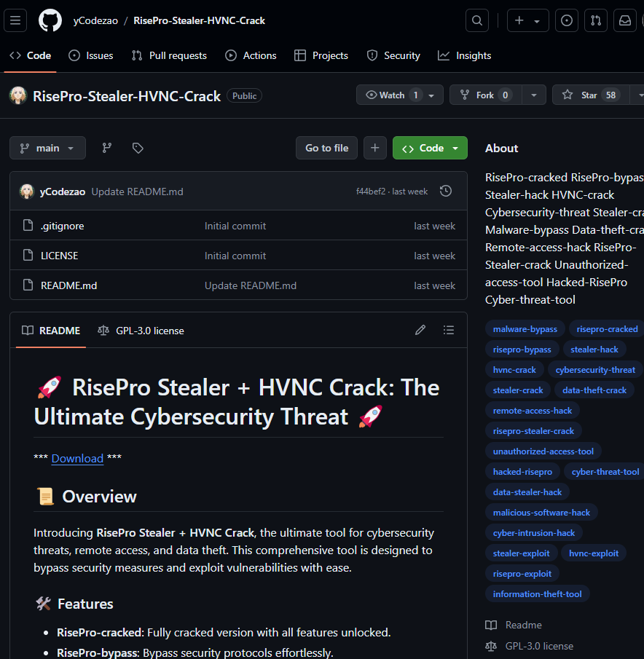Open the notifications inbox icon

pyautogui.click(x=625, y=20)
